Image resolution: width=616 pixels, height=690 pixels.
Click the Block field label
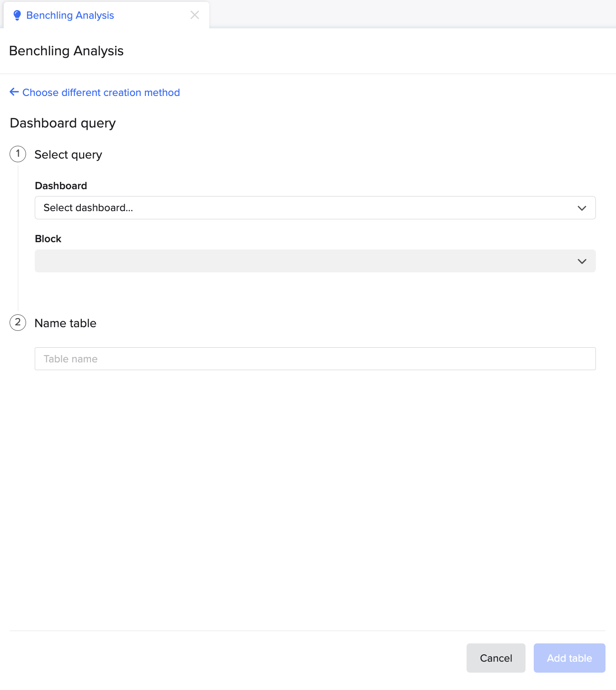coord(48,239)
